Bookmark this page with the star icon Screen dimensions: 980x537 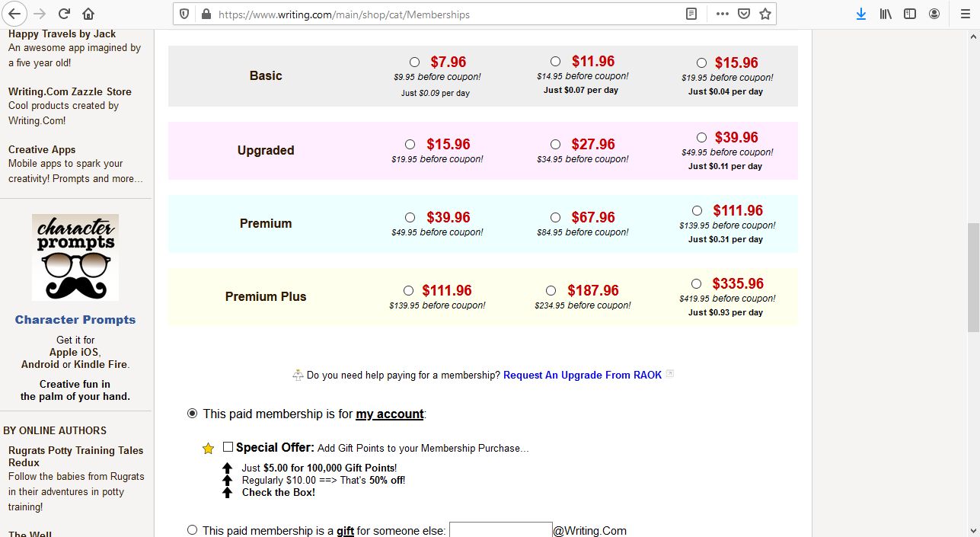coord(765,14)
